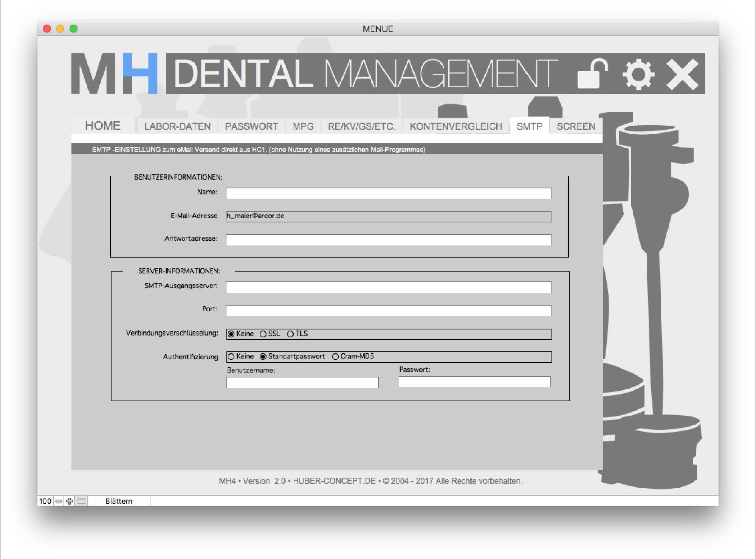Go to the HOME tab
The height and width of the screenshot is (559, 756).
pyautogui.click(x=103, y=126)
